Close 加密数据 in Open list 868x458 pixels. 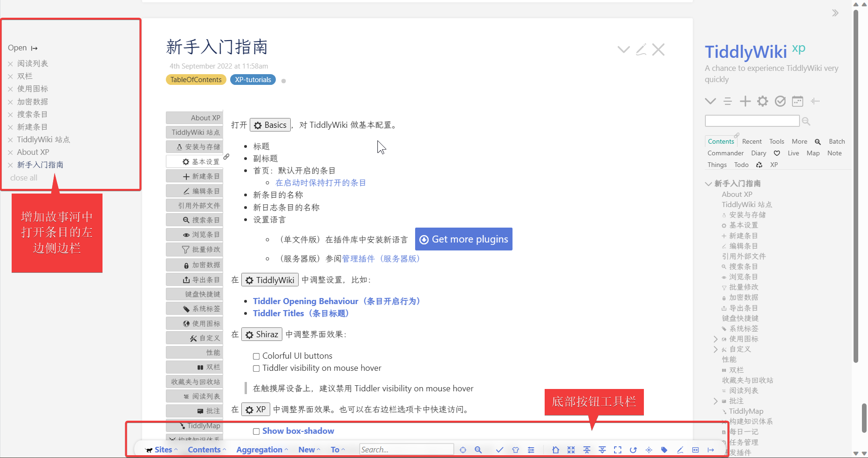[x=10, y=102]
